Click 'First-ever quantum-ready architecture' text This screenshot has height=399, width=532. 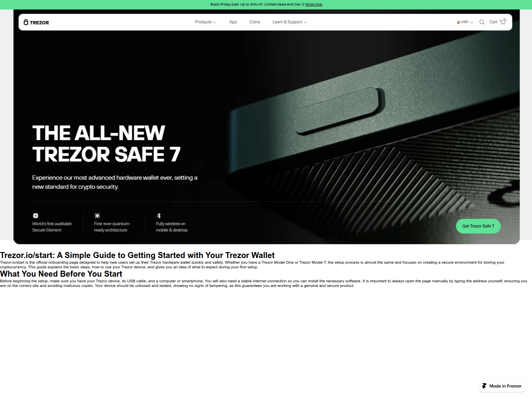[x=112, y=227]
